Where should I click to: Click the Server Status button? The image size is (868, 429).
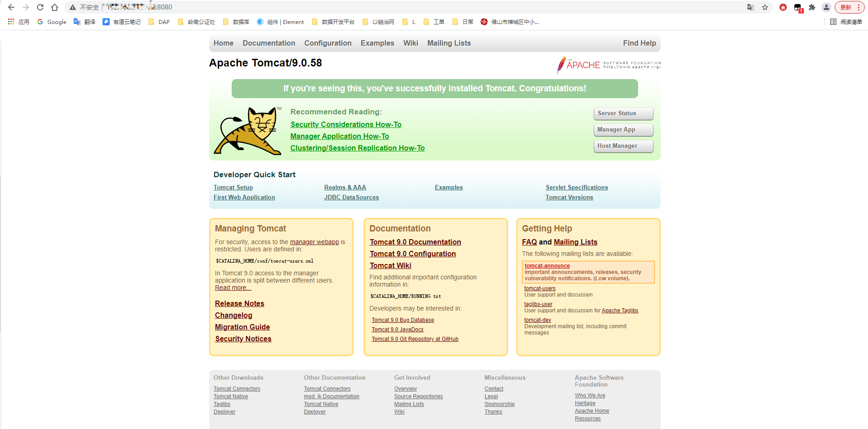click(x=623, y=113)
